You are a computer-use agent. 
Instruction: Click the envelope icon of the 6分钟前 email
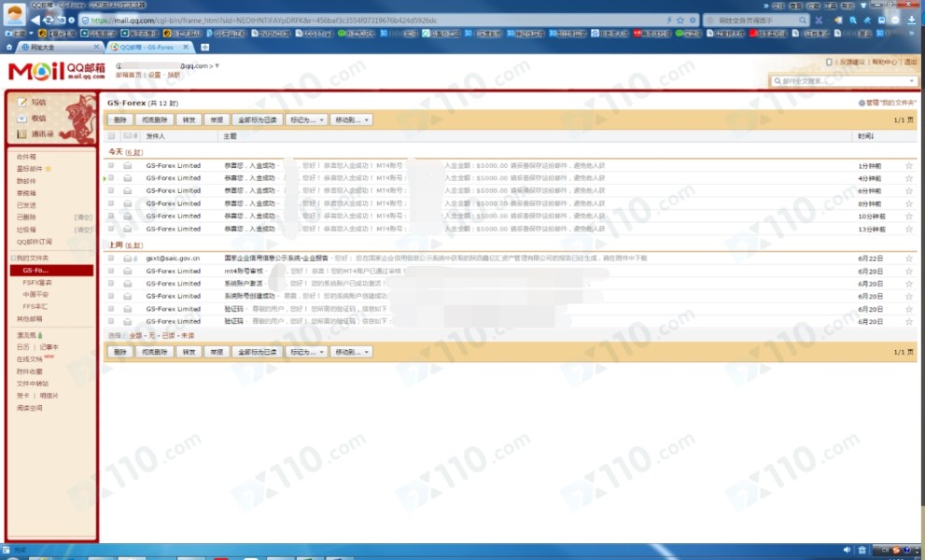tap(128, 191)
